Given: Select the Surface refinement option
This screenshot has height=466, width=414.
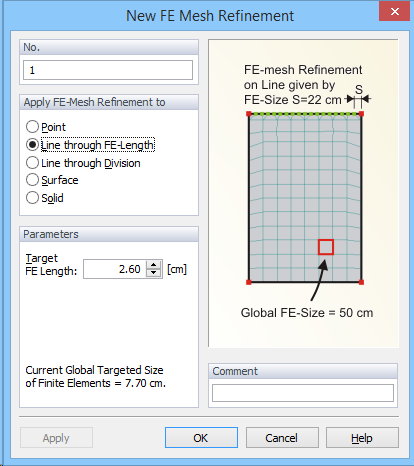Looking at the screenshot, I should pyautogui.click(x=32, y=180).
